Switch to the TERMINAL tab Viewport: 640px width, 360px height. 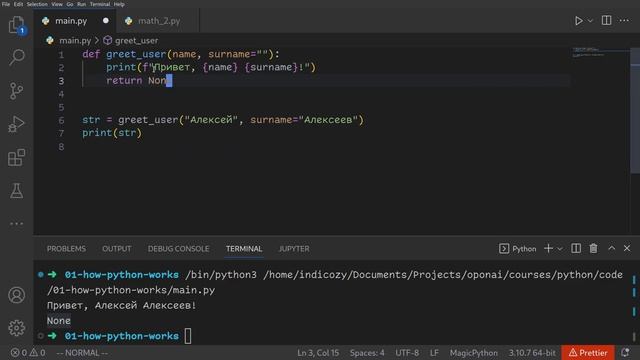click(x=244, y=249)
